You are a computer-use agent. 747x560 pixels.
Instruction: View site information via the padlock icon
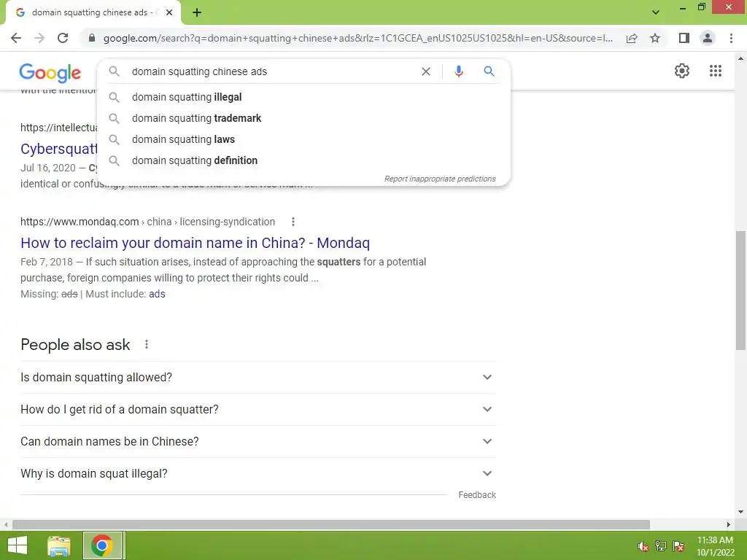(x=92, y=38)
